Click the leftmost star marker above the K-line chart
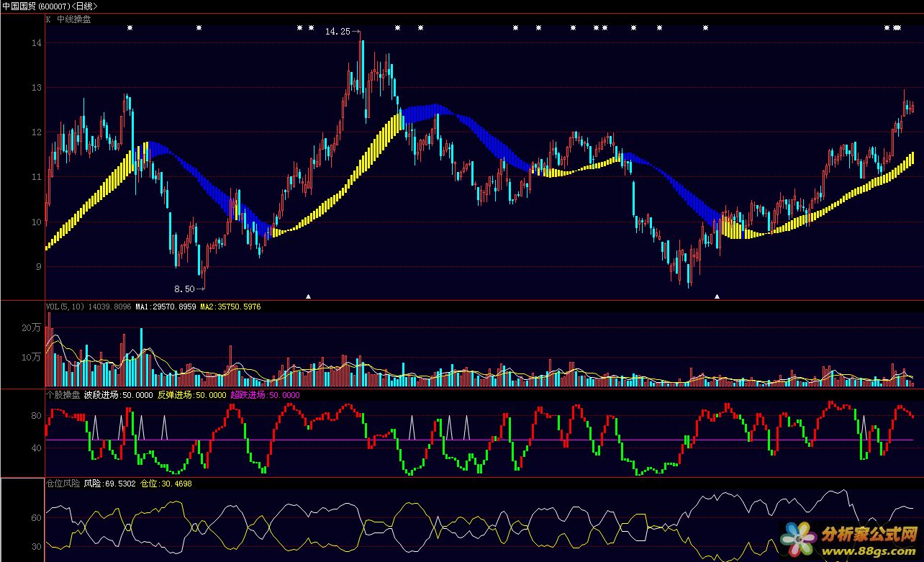The height and width of the screenshot is (562, 924). click(x=130, y=27)
